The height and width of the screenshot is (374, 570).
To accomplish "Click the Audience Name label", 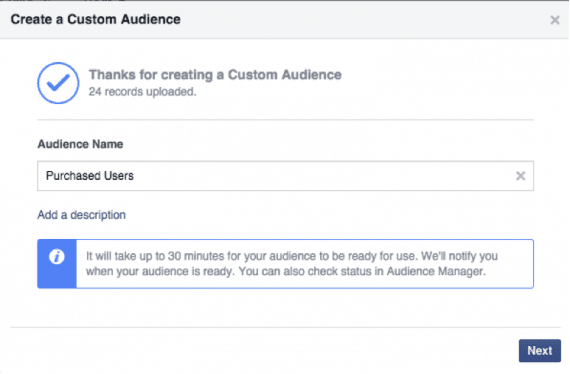I will click(x=80, y=144).
